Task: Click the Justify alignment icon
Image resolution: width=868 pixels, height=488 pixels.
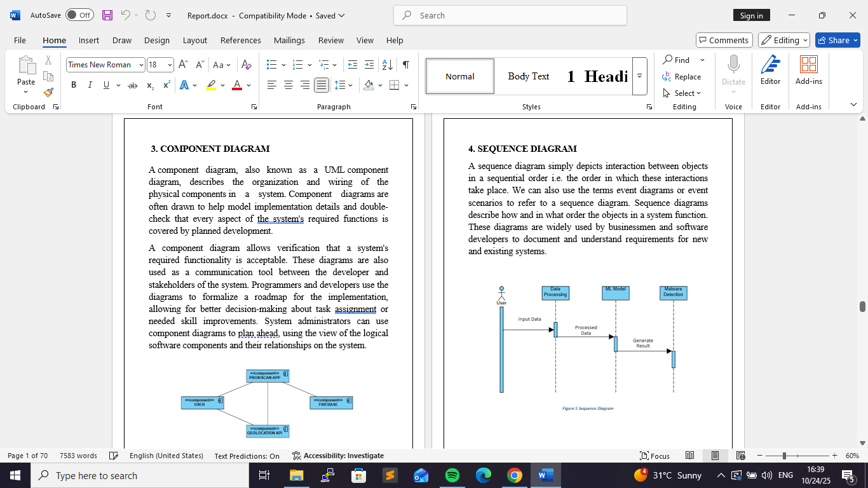Action: point(322,85)
